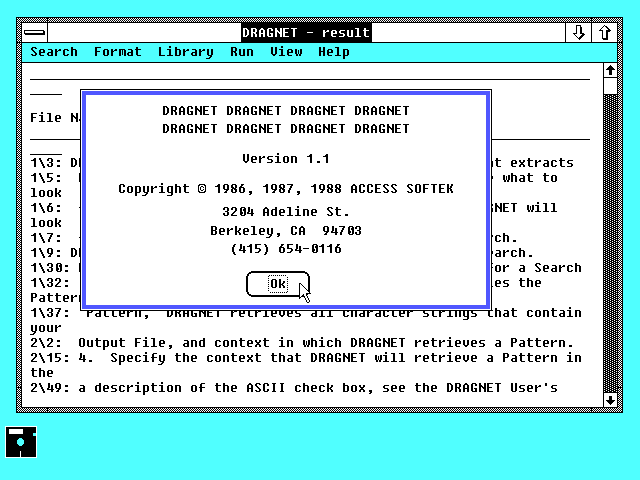Click the result line starting with "2\2:"
Image resolution: width=640 pixels, height=480 pixels.
tap(302, 342)
